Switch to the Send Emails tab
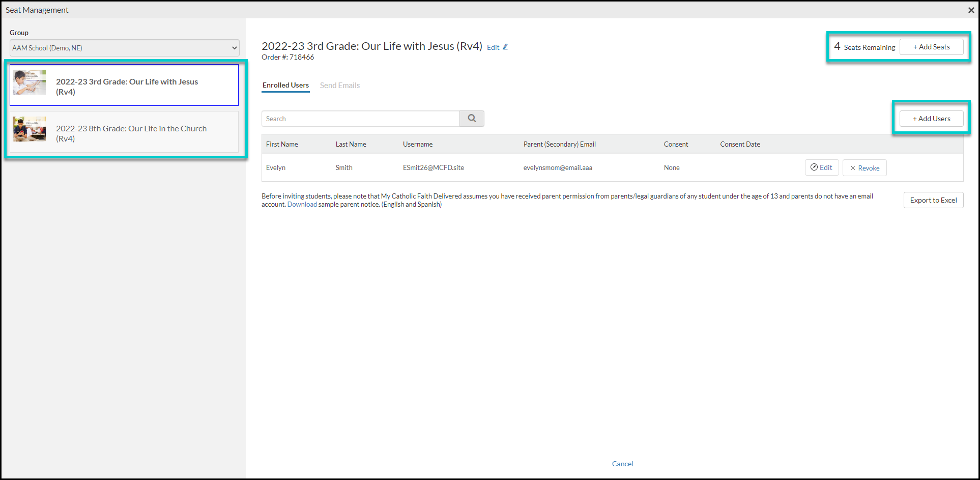980x480 pixels. click(340, 86)
